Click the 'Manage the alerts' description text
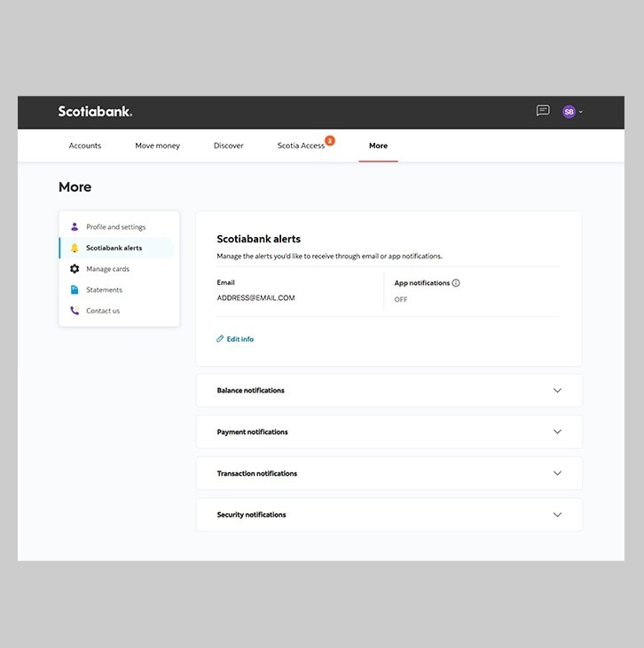The image size is (644, 648). 329,256
